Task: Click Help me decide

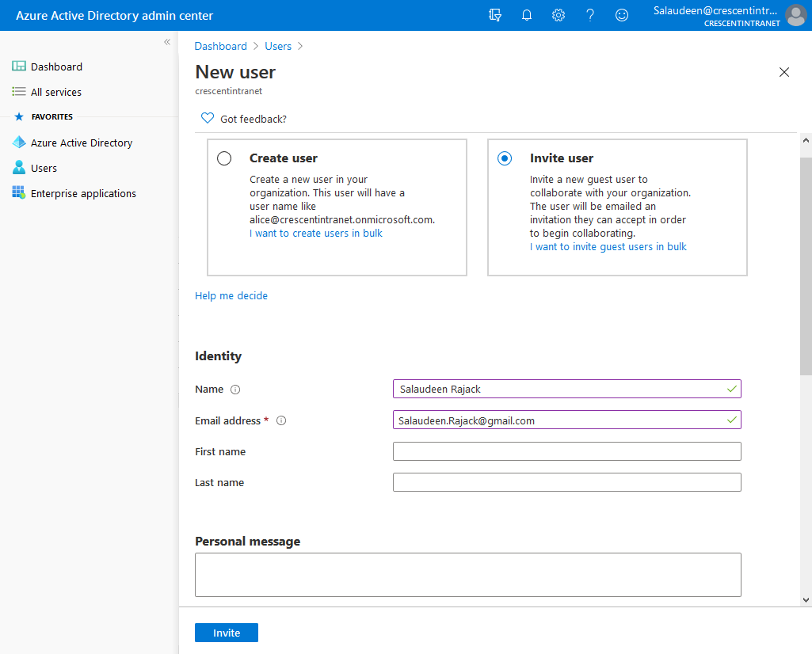Action: (231, 295)
